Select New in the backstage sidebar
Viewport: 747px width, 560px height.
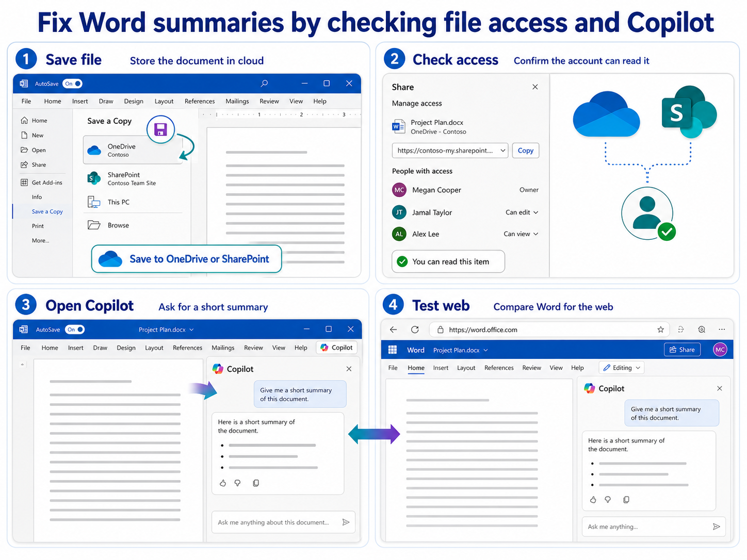[x=32, y=135]
